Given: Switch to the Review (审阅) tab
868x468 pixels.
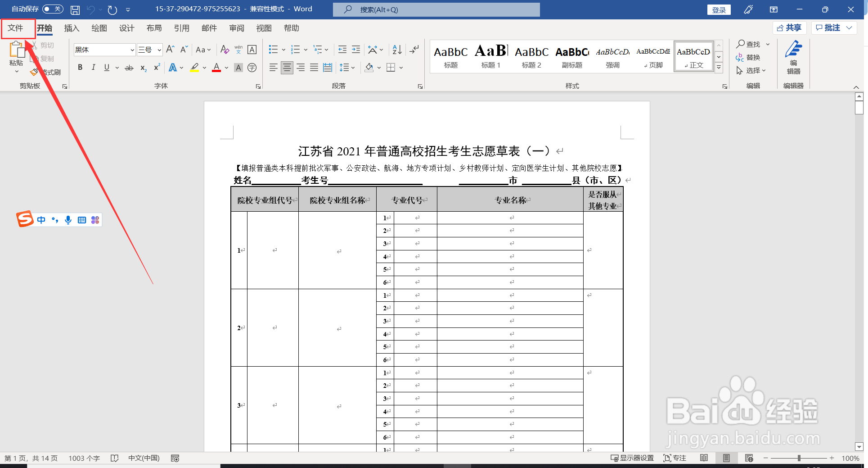Looking at the screenshot, I should coord(236,28).
